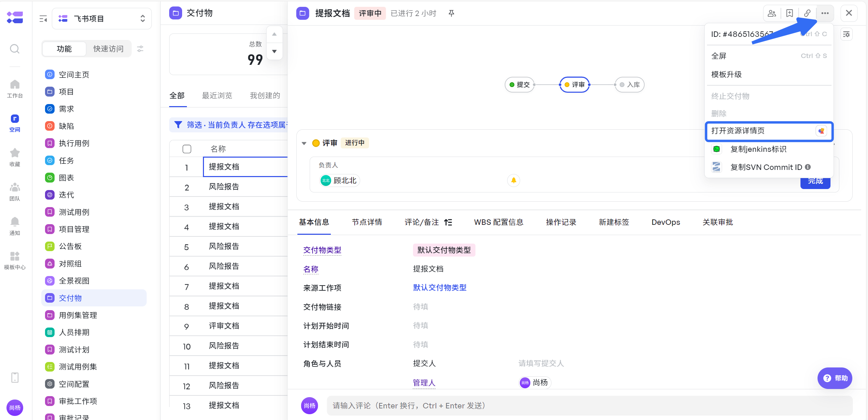868x420 pixels.
Task: Open the DevOps tab
Action: (x=666, y=222)
